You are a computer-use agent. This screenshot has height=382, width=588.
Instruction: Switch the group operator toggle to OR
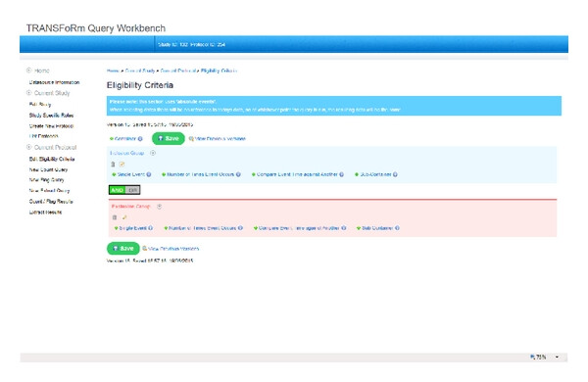[132, 190]
